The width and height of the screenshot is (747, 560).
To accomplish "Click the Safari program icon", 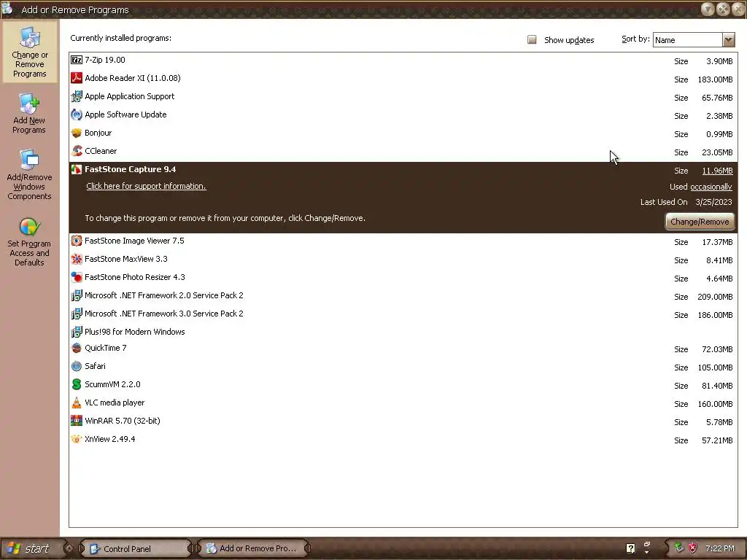I will tap(76, 366).
